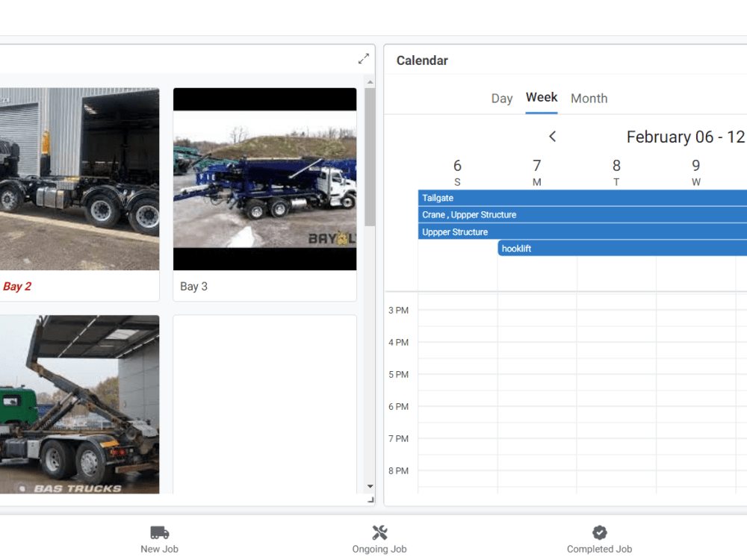Open the New Job label
747x560 pixels.
pos(159,549)
